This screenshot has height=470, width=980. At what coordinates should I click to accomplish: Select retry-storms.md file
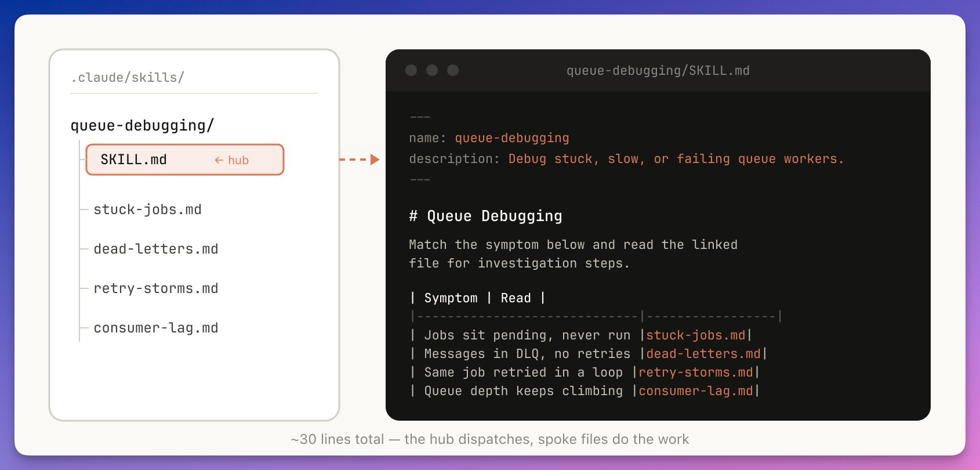156,288
